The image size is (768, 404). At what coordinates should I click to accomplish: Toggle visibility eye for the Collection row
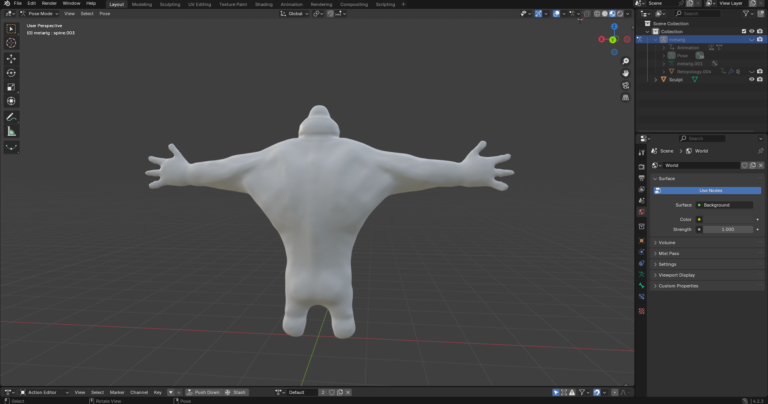tap(751, 31)
